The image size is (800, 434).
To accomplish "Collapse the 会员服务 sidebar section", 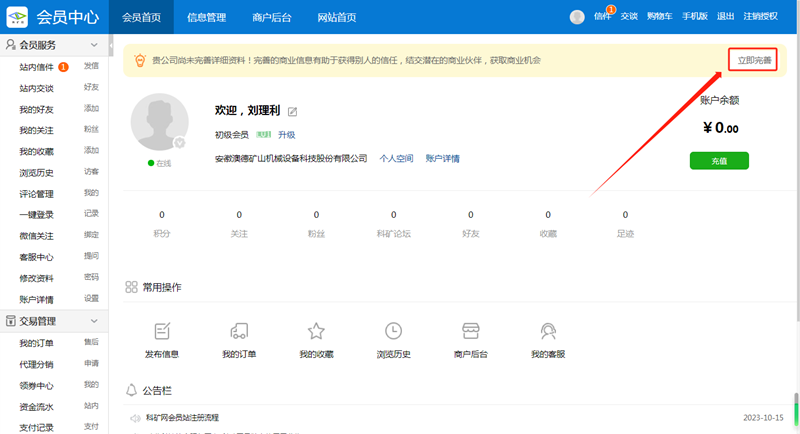I will coord(93,45).
